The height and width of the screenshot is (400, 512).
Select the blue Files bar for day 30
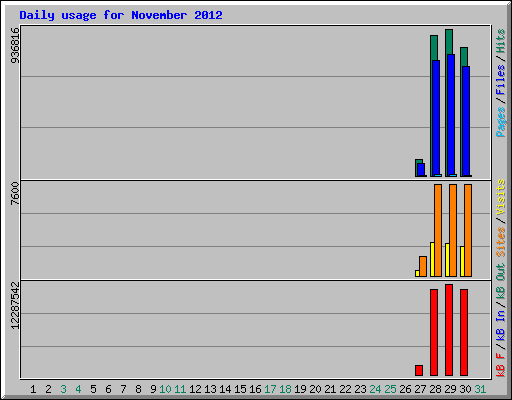pos(466,121)
